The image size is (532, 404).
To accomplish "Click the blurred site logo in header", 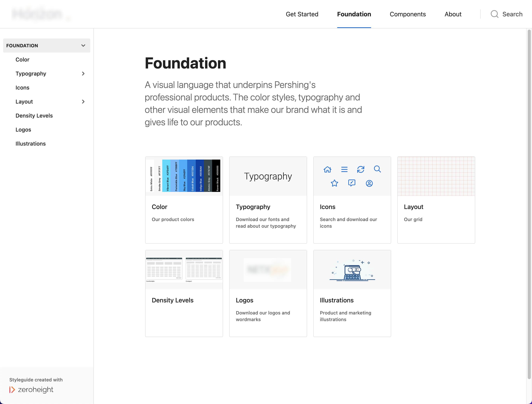I will pyautogui.click(x=40, y=14).
